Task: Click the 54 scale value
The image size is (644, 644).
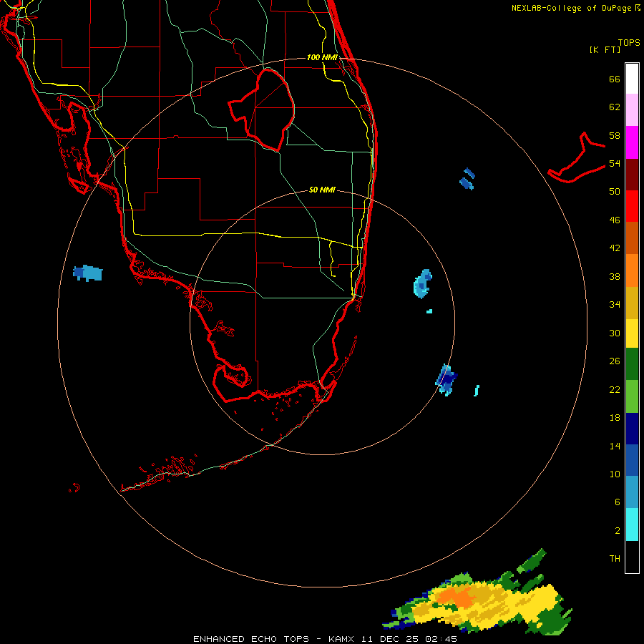Action: [x=615, y=164]
